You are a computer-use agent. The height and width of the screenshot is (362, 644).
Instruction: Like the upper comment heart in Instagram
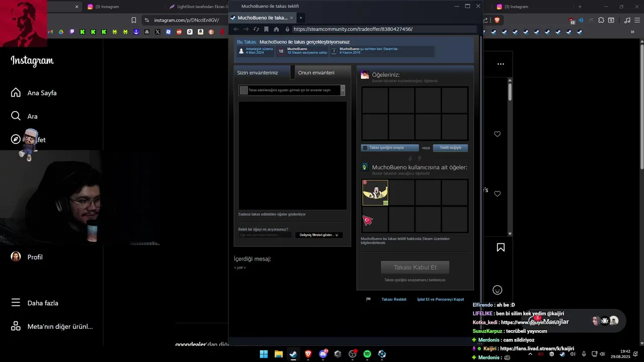coord(497,134)
